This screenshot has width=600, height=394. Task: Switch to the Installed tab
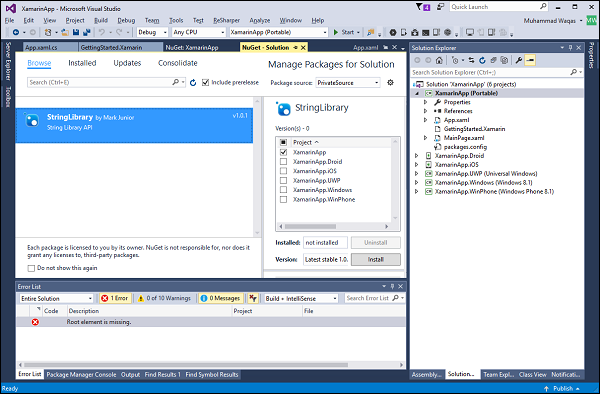point(82,63)
